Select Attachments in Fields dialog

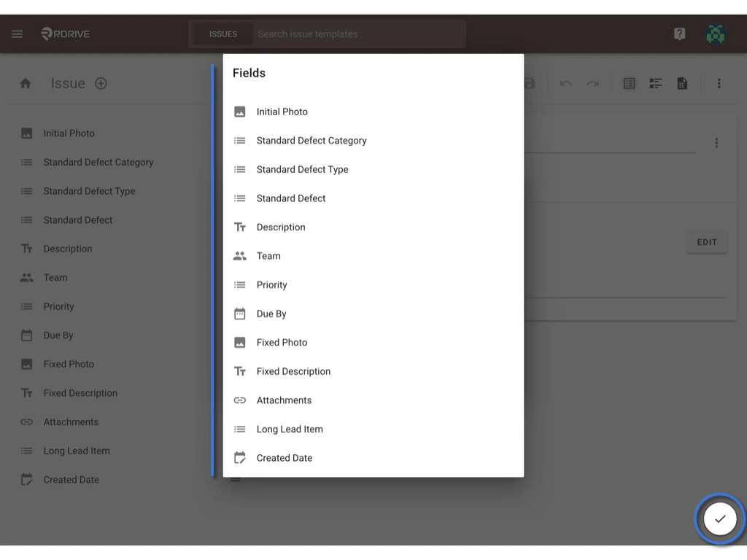(373, 400)
